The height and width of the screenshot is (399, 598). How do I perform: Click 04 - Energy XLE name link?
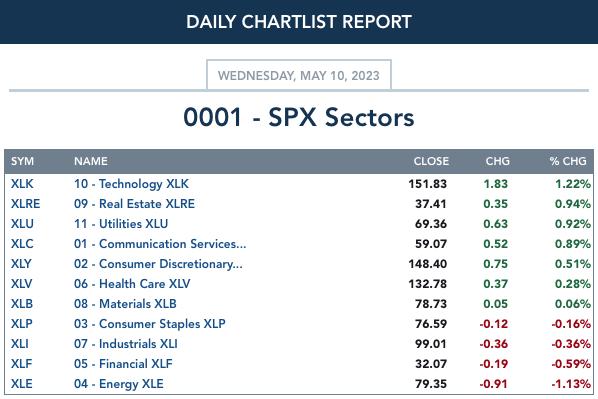point(119,384)
